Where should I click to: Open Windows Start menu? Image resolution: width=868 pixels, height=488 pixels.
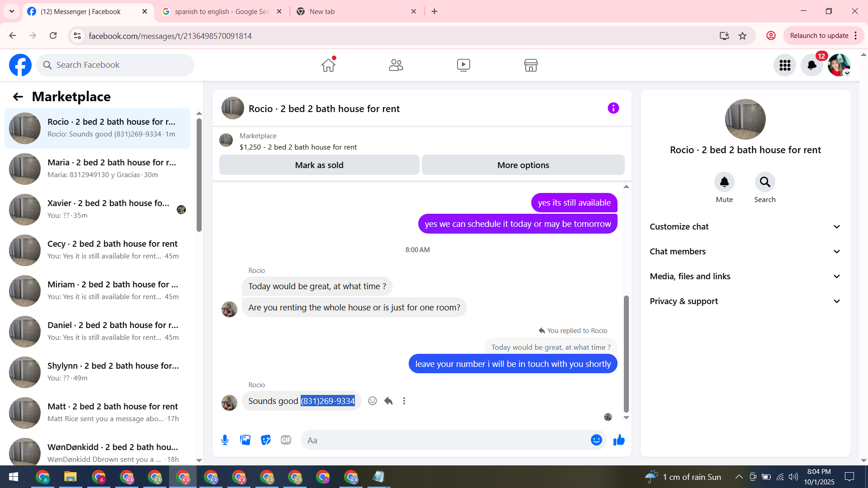coord(14,477)
